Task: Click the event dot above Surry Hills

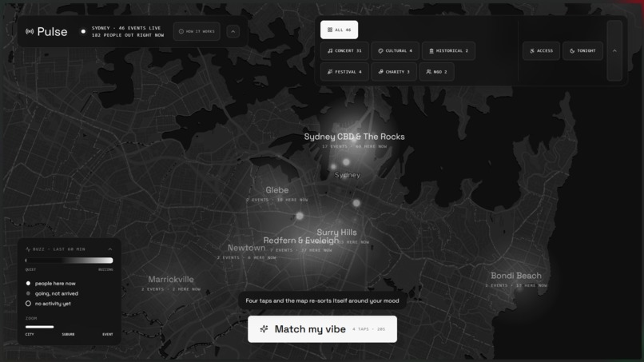Action: (x=356, y=203)
